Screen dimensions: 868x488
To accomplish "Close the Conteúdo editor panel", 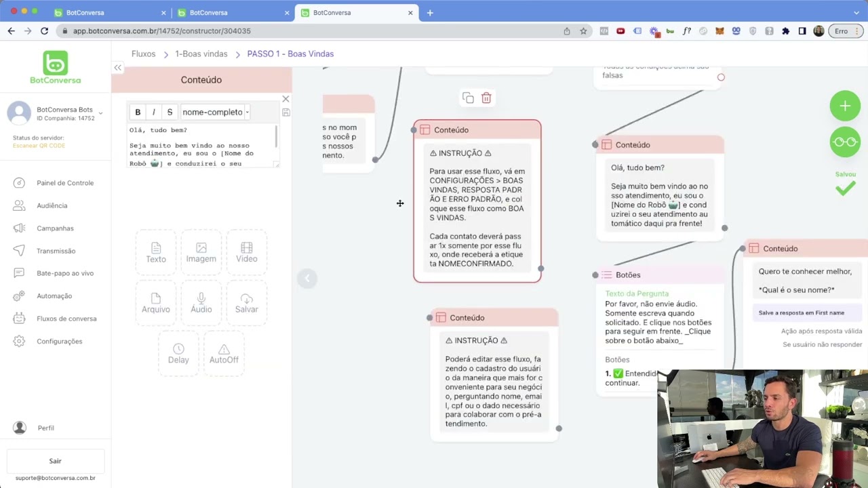I will tap(285, 99).
